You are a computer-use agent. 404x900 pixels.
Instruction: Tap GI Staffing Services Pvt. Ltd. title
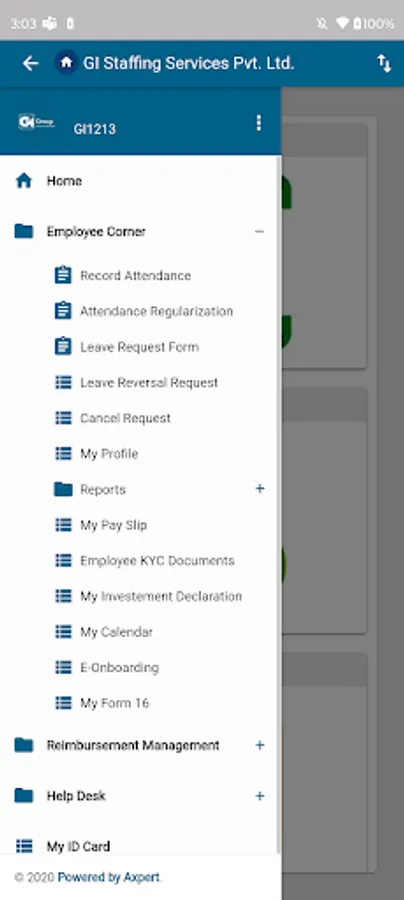(x=189, y=63)
